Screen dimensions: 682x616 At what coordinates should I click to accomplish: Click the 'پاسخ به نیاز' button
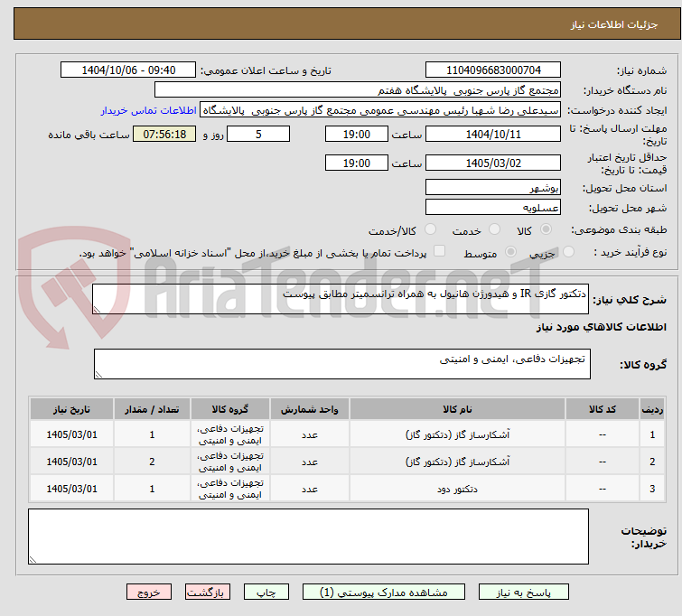pos(523,593)
